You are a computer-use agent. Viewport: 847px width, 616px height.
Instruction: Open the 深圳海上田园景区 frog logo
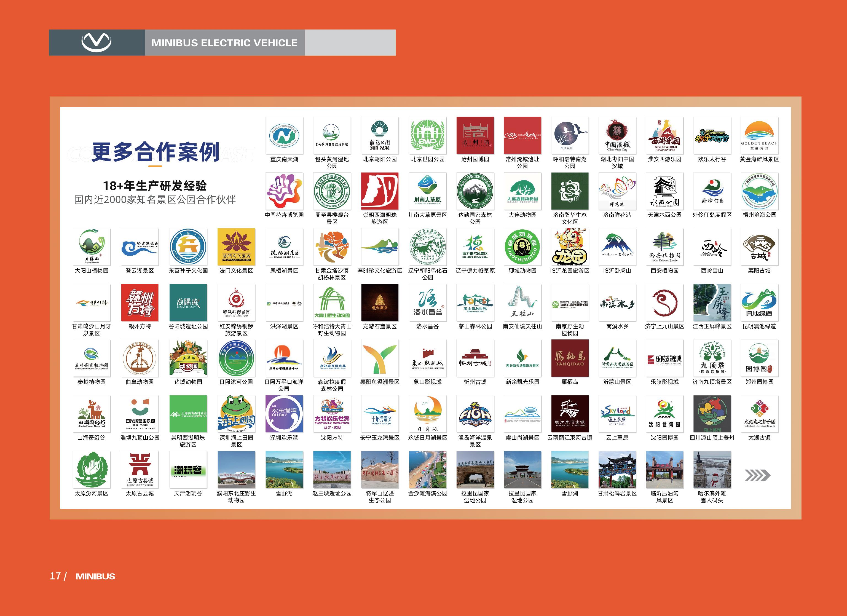tap(236, 414)
